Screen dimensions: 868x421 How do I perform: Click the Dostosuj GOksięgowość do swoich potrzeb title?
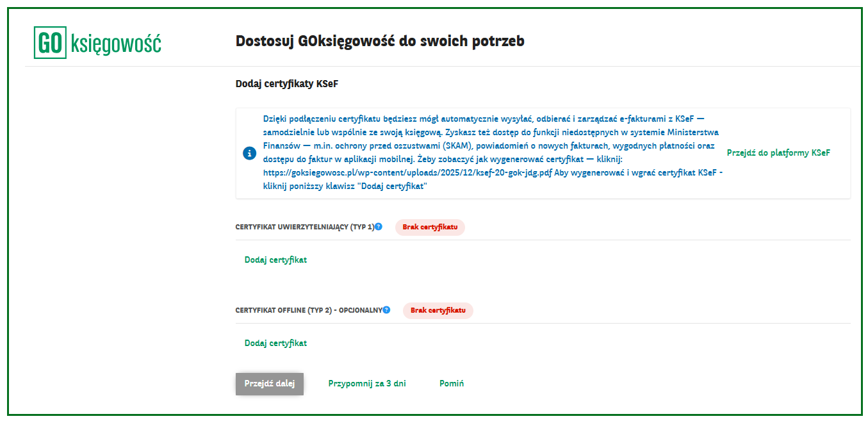click(380, 42)
